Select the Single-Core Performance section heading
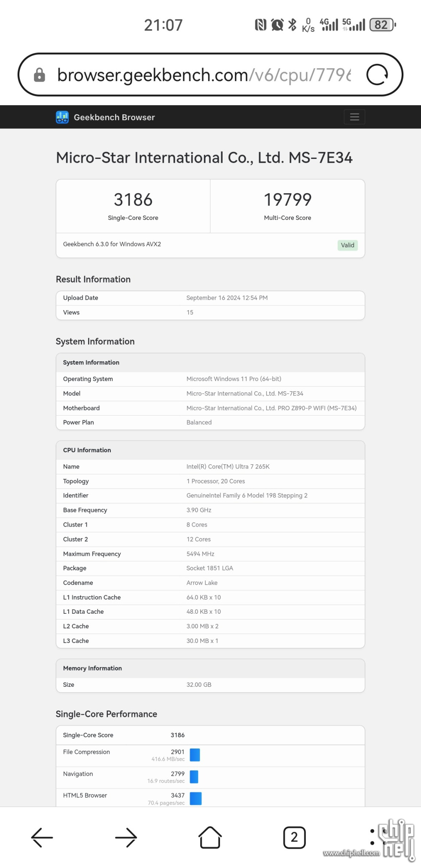Viewport: 421px width, 868px height. pyautogui.click(x=107, y=714)
